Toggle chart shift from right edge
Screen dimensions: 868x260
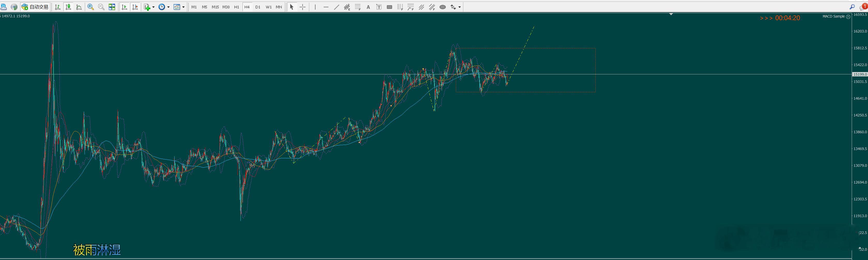[x=135, y=7]
